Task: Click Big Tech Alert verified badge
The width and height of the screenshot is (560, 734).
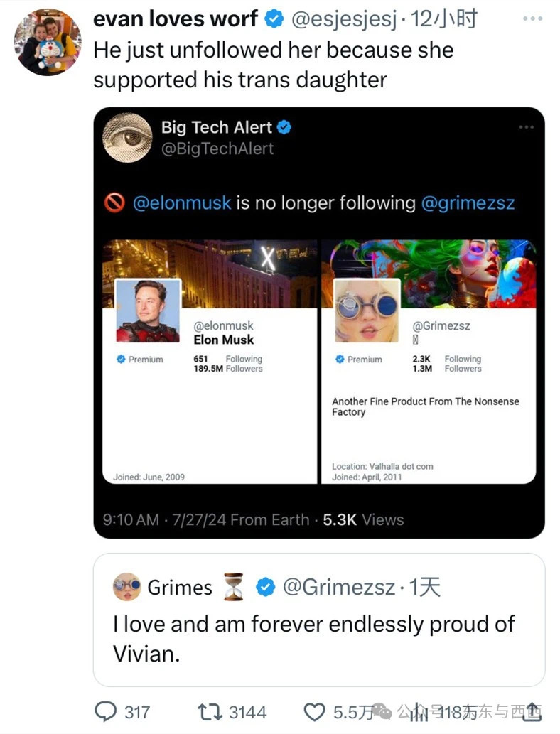Action: coord(284,127)
